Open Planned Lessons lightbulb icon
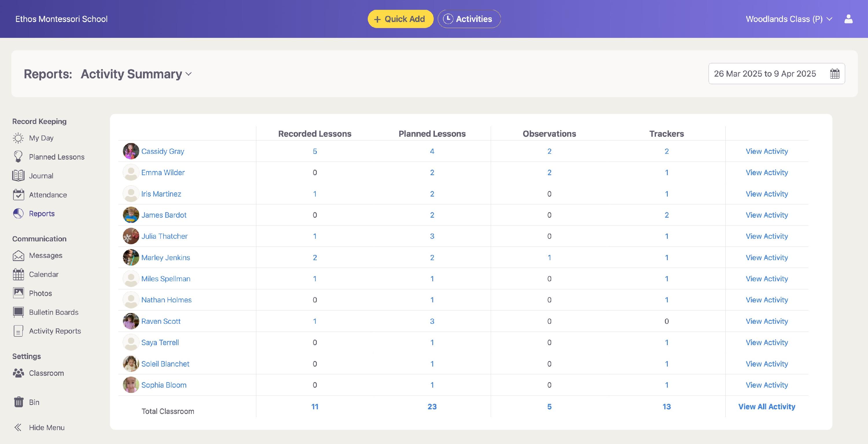Viewport: 868px width, 444px height. [x=18, y=157]
